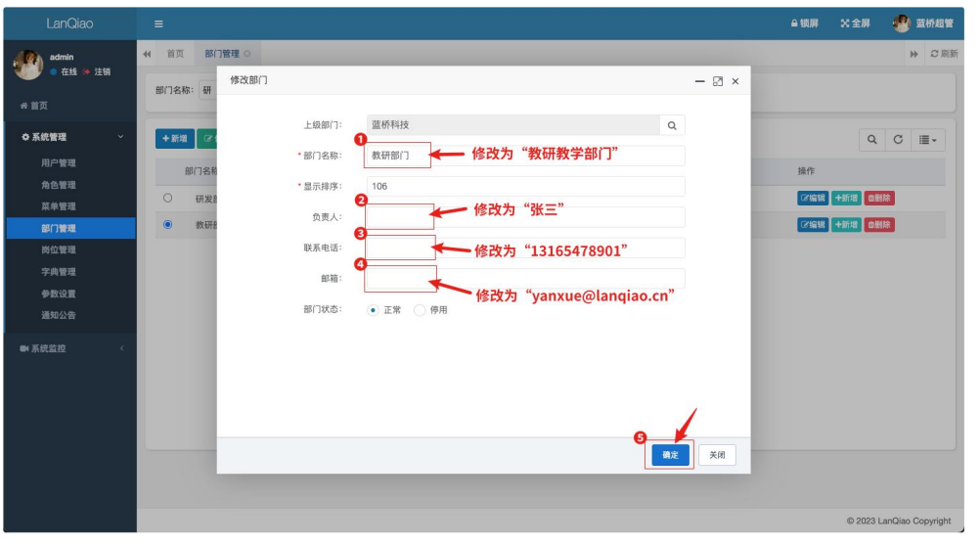Click the 注销 logout link
This screenshot has width=980, height=545.
pos(97,71)
